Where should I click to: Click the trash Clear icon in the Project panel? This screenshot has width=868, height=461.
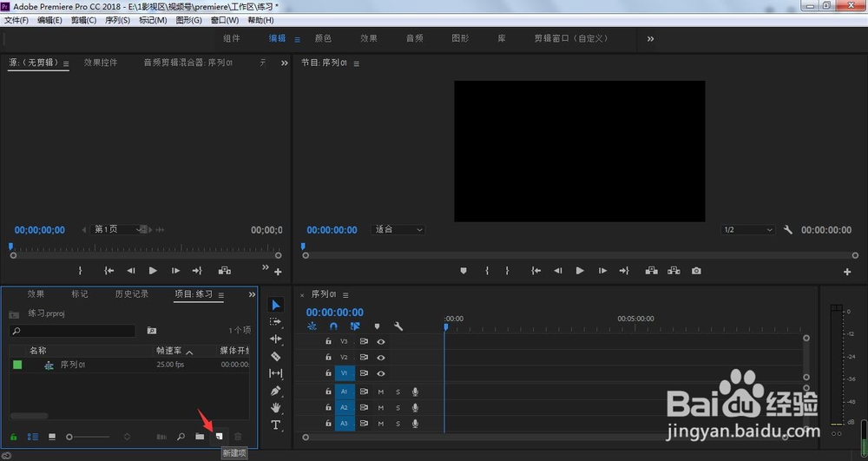tap(238, 437)
